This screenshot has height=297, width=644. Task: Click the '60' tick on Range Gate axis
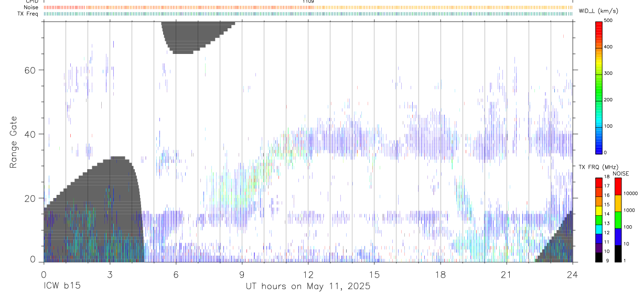[30, 70]
